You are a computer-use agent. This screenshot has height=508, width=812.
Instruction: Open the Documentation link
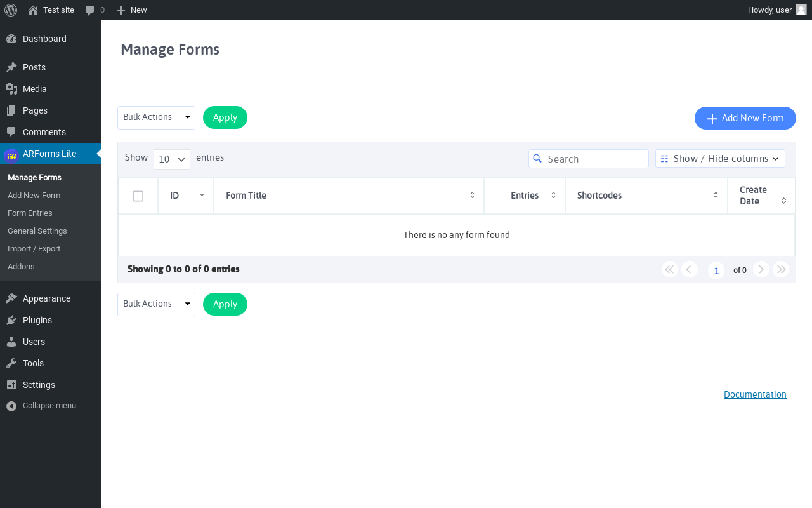click(x=755, y=394)
